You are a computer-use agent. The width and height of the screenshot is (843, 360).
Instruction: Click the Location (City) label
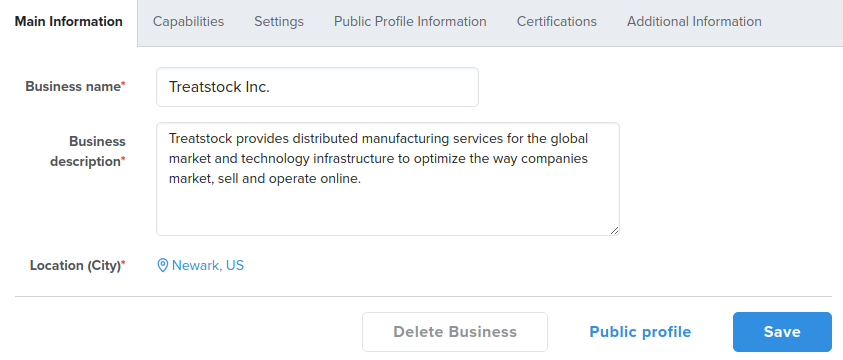pyautogui.click(x=77, y=265)
